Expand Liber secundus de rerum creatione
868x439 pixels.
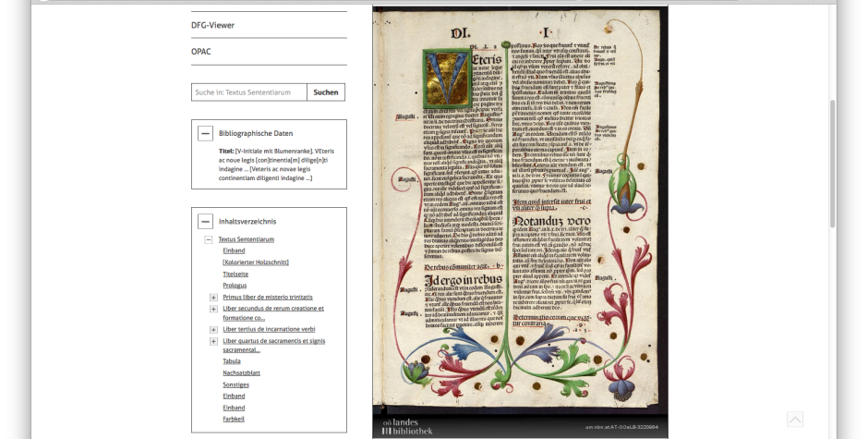coord(213,309)
